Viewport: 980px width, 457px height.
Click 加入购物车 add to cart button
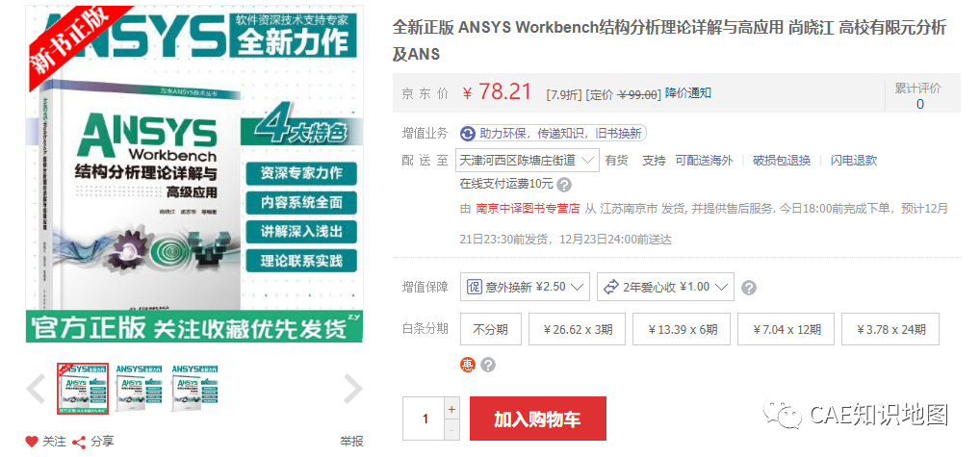[537, 419]
